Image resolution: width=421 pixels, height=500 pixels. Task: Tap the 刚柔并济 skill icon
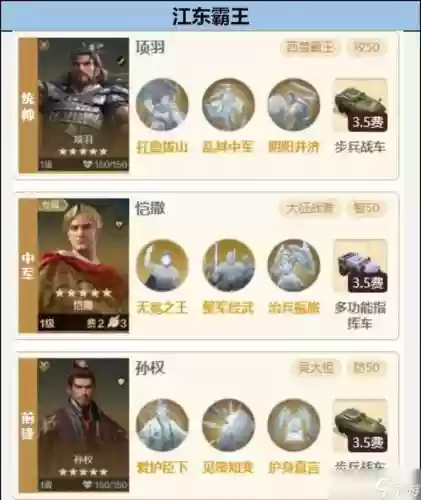click(294, 105)
